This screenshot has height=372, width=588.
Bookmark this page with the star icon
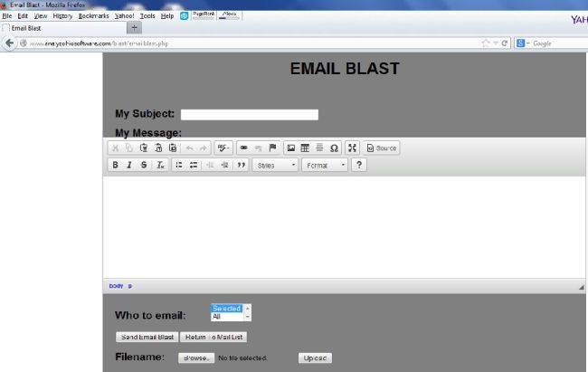click(486, 43)
